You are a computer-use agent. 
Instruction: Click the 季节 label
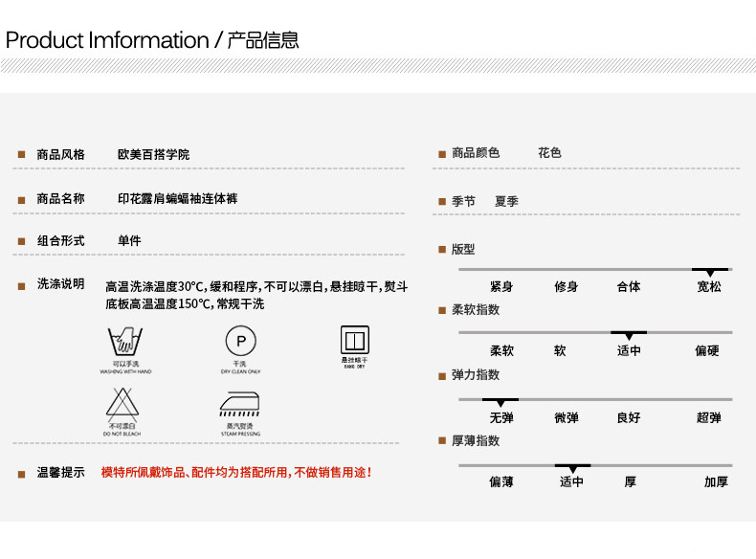[x=463, y=201]
